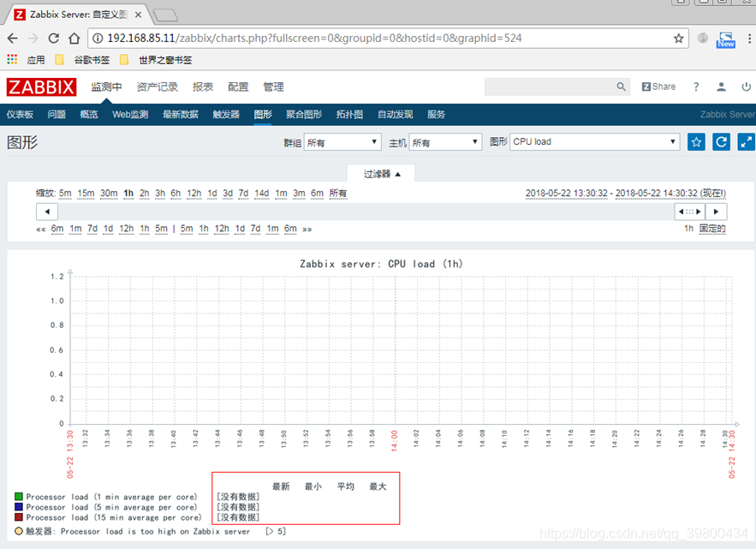Move the time period left with the arrow button
This screenshot has width=756, height=549.
47,212
